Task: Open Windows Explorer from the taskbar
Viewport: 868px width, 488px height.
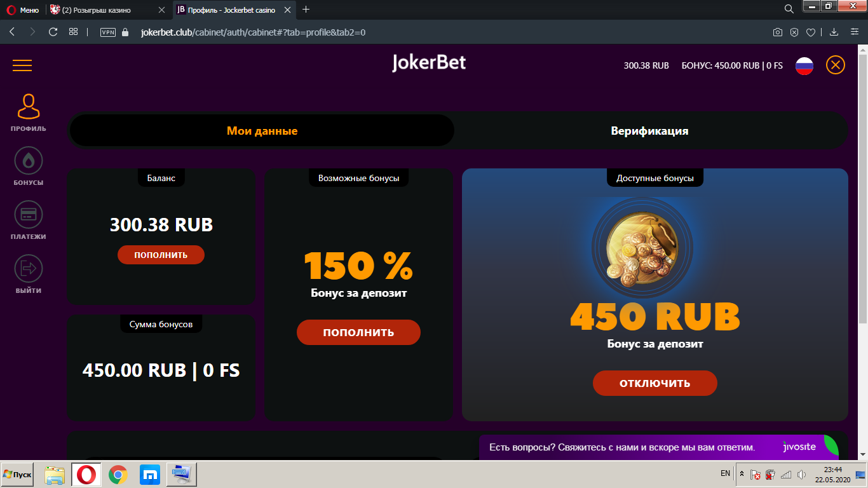Action: pyautogui.click(x=54, y=475)
